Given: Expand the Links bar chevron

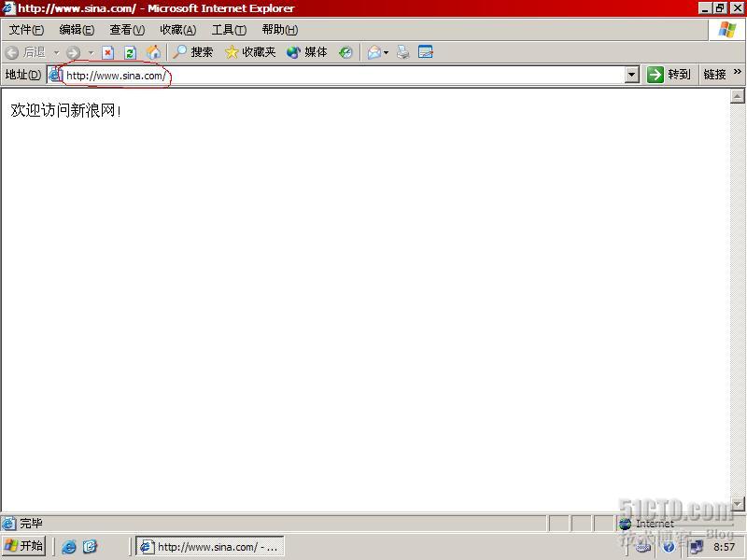Looking at the screenshot, I should [738, 72].
